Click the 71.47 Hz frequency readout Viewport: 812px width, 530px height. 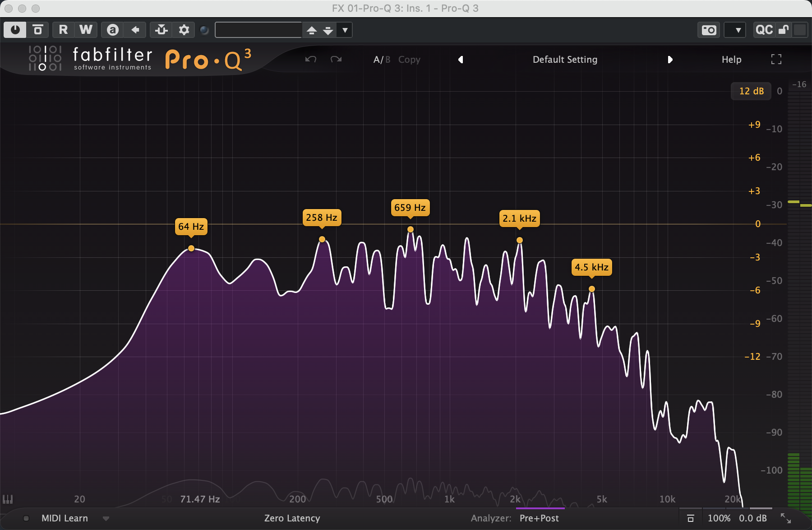point(200,499)
